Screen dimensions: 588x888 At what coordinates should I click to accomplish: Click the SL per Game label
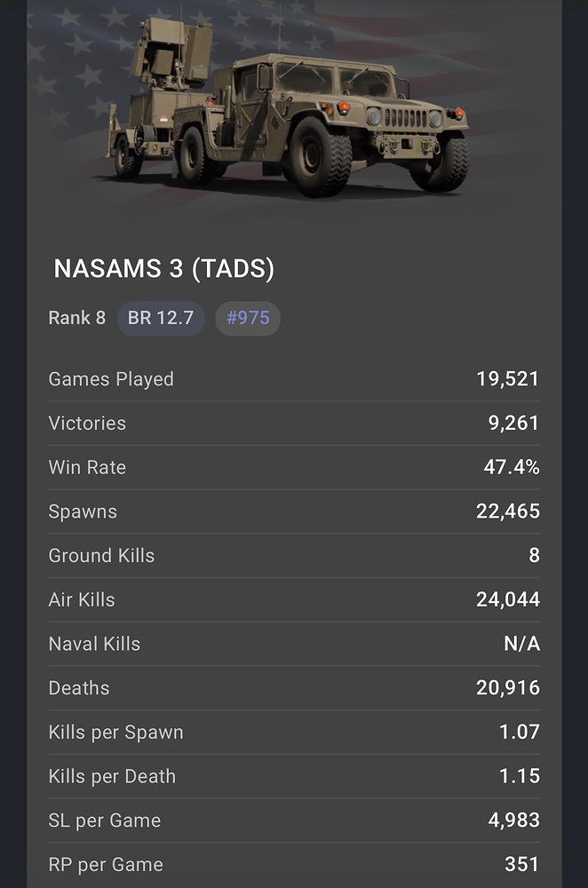tap(105, 821)
